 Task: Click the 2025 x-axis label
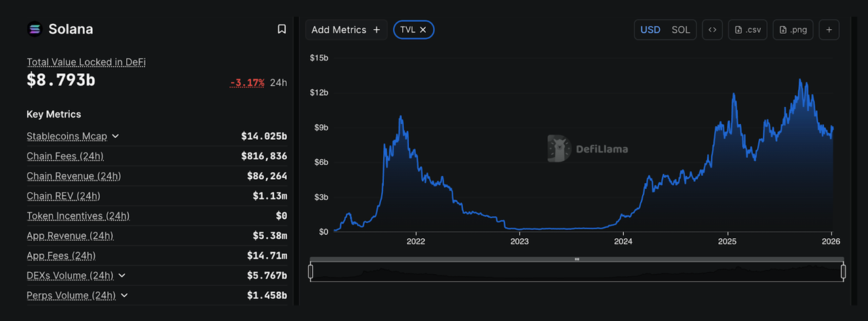point(727,242)
